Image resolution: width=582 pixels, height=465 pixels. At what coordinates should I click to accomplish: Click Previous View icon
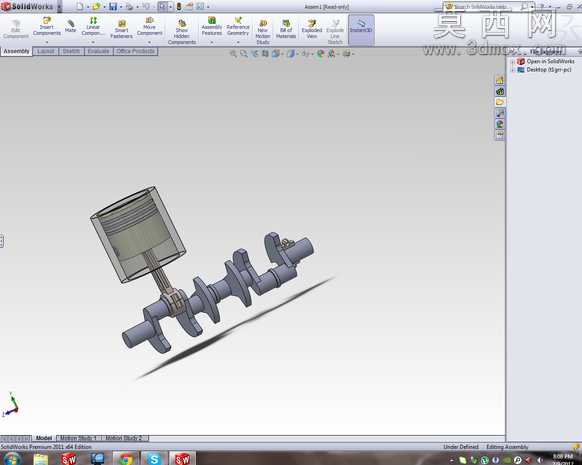pos(254,54)
